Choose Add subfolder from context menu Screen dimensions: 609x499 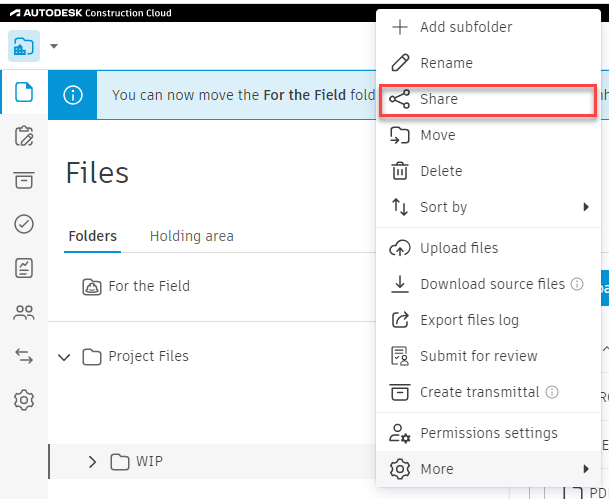489,27
